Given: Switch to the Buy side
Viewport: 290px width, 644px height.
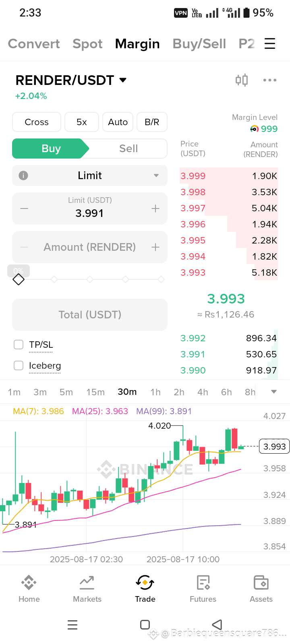Looking at the screenshot, I should [51, 149].
